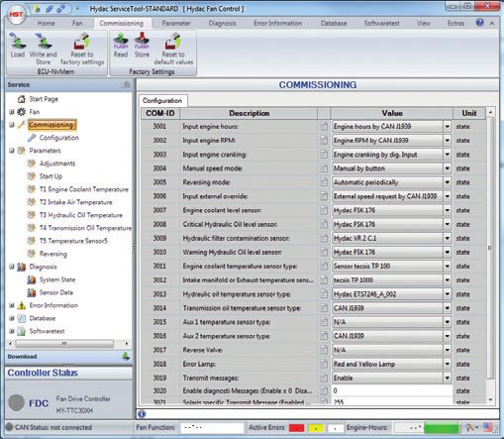Click the note icon for row 3005
Screen dimensions: 504x439
[324, 182]
